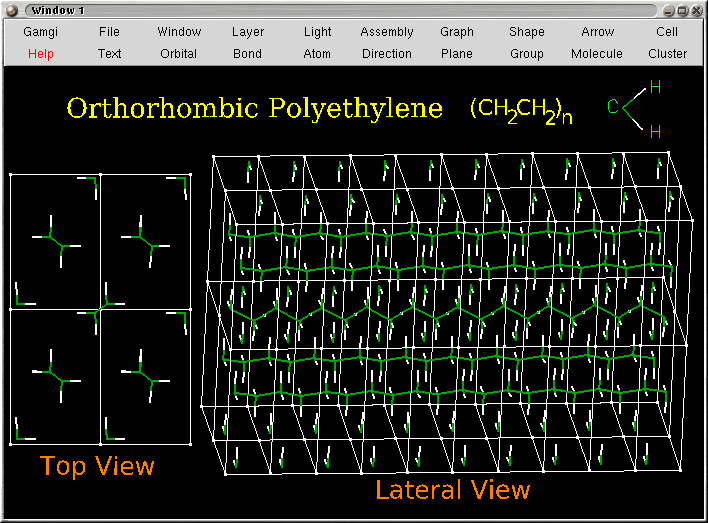This screenshot has height=523, width=708.
Task: Click the Top View label
Action: pyautogui.click(x=97, y=466)
